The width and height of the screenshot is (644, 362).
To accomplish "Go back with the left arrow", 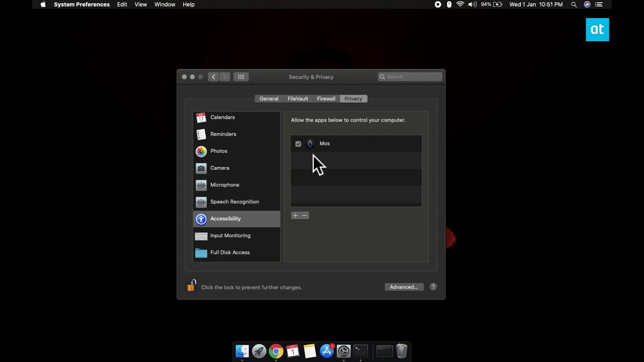I will [x=213, y=77].
